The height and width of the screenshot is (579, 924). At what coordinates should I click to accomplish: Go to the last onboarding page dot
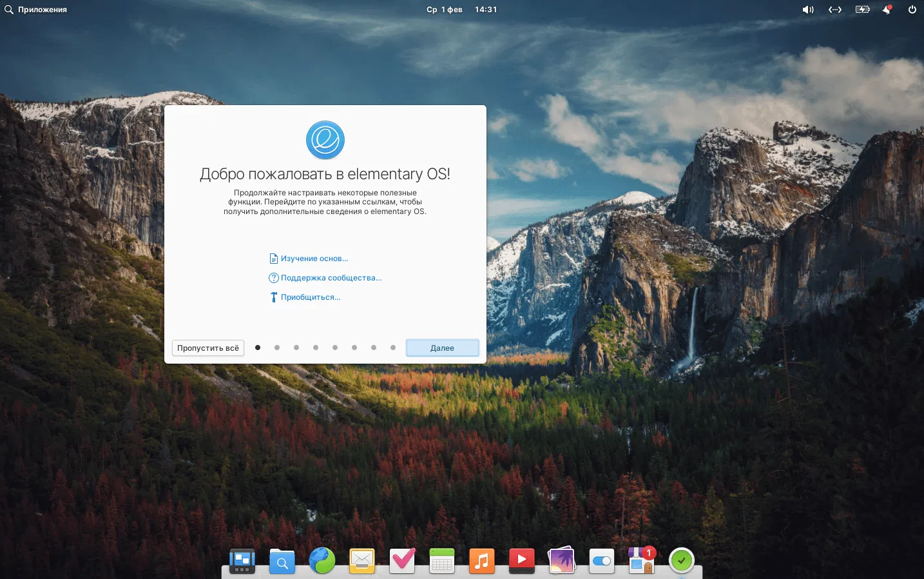pyautogui.click(x=393, y=348)
